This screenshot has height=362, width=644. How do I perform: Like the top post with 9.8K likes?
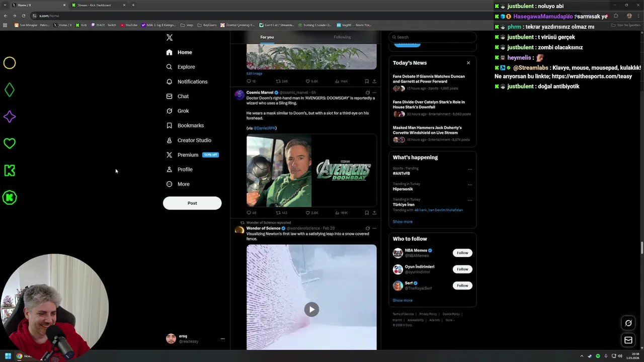pyautogui.click(x=311, y=81)
